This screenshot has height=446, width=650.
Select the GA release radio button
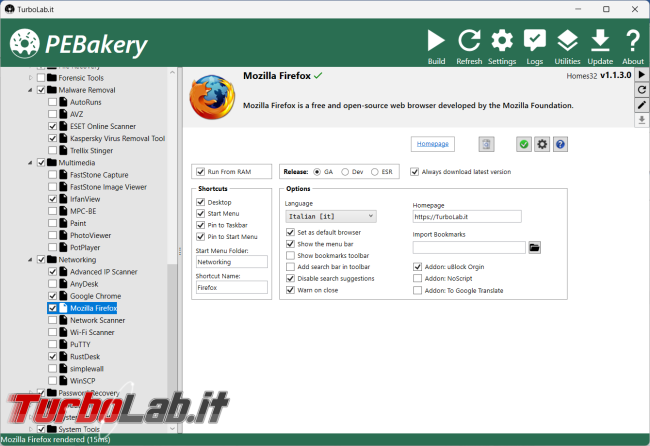click(317, 172)
